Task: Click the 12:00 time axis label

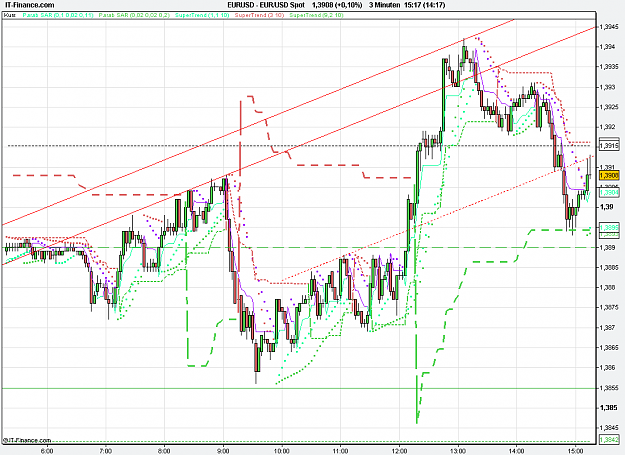Action: tap(399, 451)
